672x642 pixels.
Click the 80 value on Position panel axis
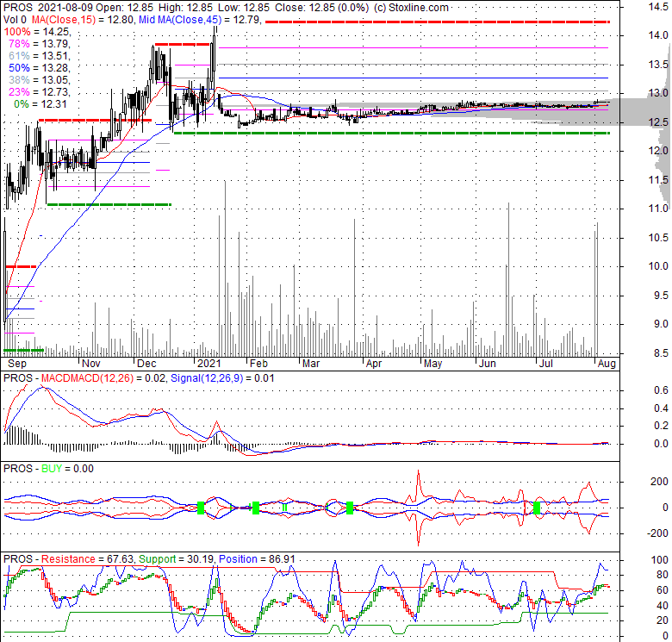[663, 575]
